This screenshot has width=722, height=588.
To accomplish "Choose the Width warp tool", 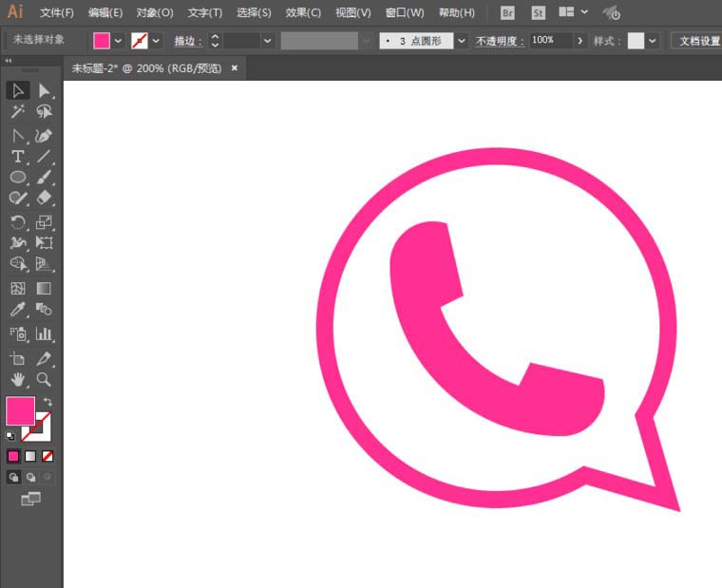I will coord(18,242).
